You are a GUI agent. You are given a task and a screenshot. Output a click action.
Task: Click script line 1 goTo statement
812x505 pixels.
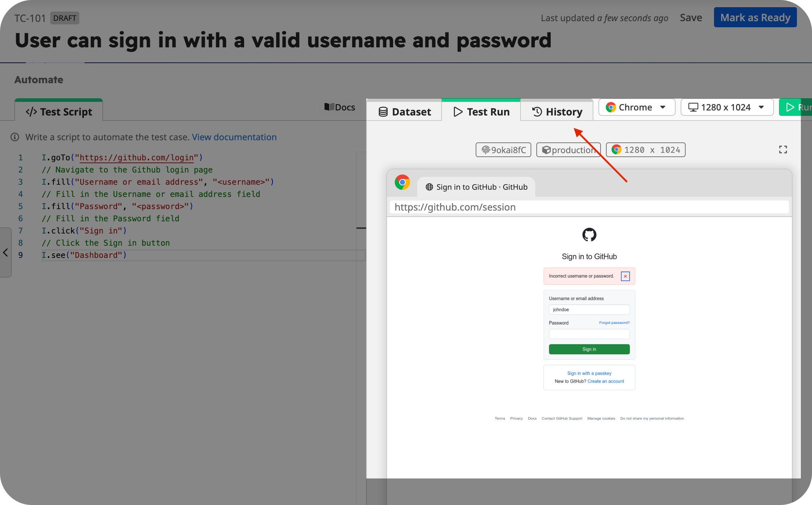[x=122, y=157]
